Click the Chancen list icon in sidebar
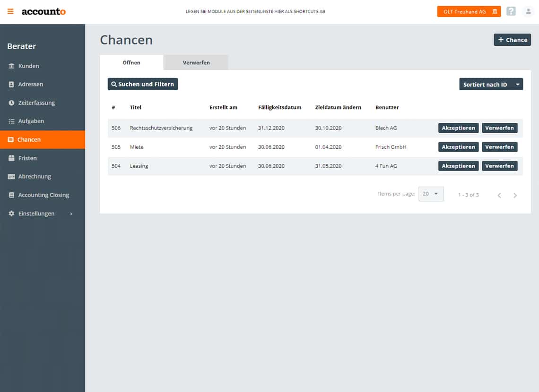The height and width of the screenshot is (392, 539). click(11, 140)
